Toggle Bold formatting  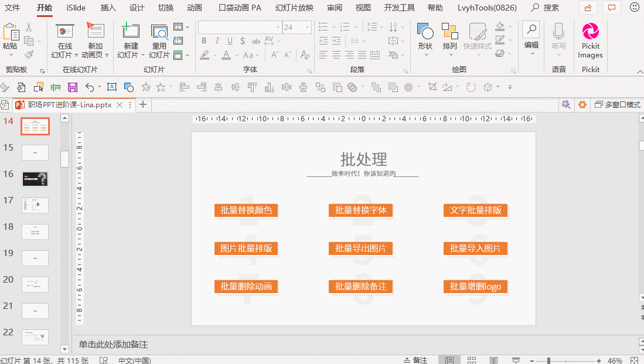pos(204,40)
